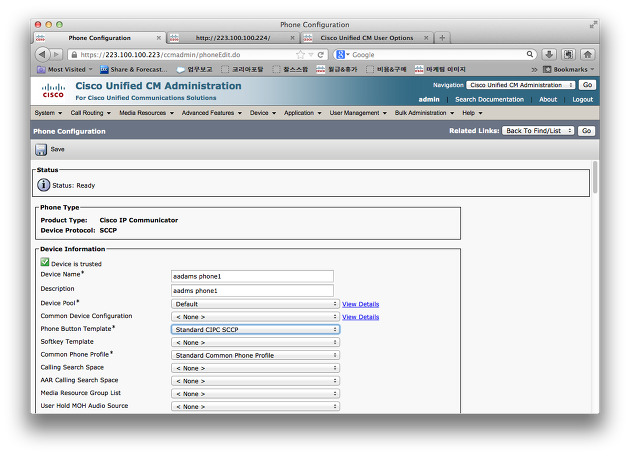Open a new browser tab with plus
Screen dimensions: 630x456
pyautogui.click(x=442, y=38)
